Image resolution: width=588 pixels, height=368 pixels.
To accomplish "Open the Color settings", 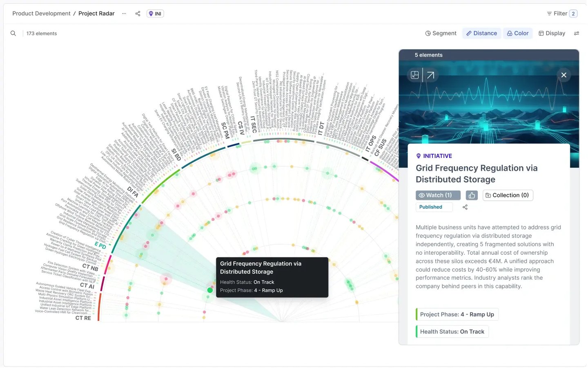I will tap(518, 34).
